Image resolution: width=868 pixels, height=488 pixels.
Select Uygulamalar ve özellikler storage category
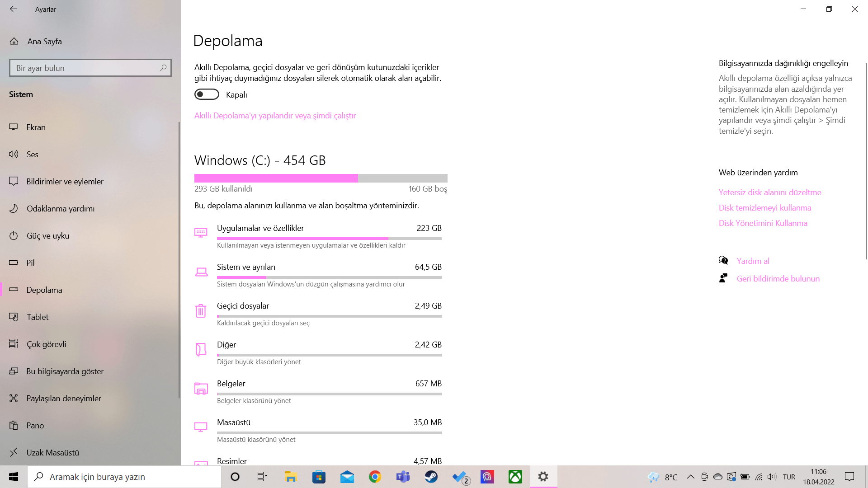260,228
